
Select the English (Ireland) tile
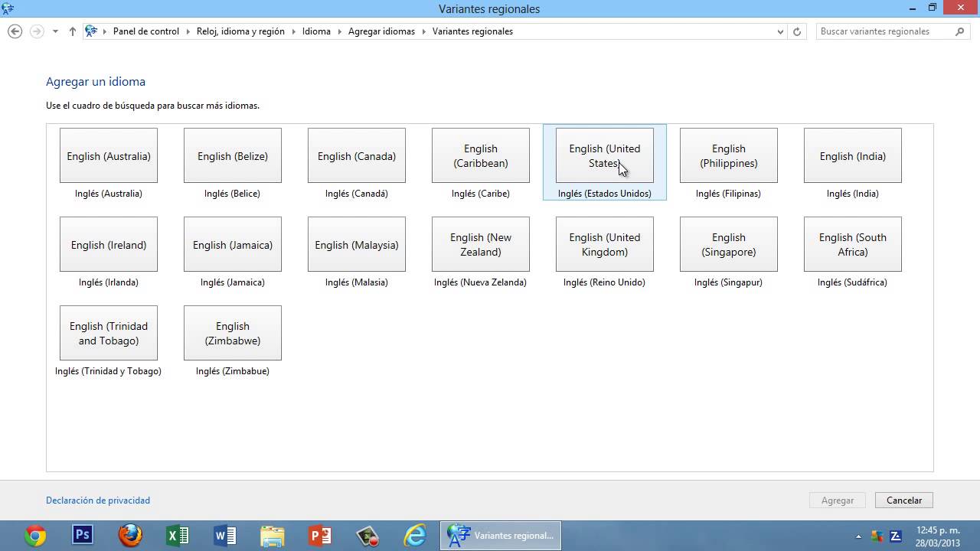[109, 244]
